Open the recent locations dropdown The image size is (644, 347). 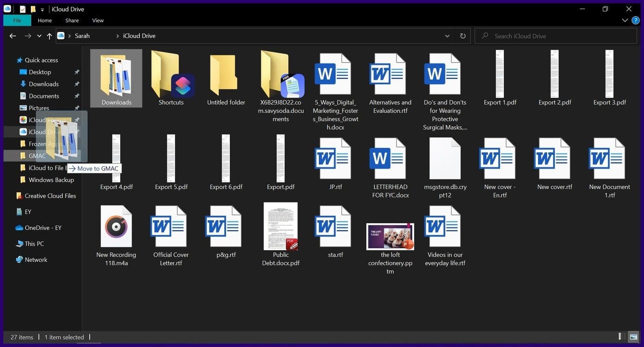tap(39, 36)
